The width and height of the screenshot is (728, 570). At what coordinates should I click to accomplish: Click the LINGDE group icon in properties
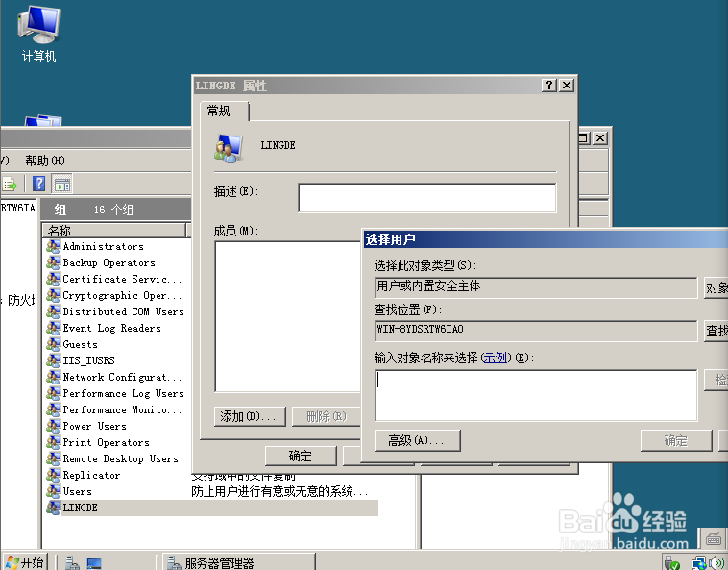pos(229,148)
